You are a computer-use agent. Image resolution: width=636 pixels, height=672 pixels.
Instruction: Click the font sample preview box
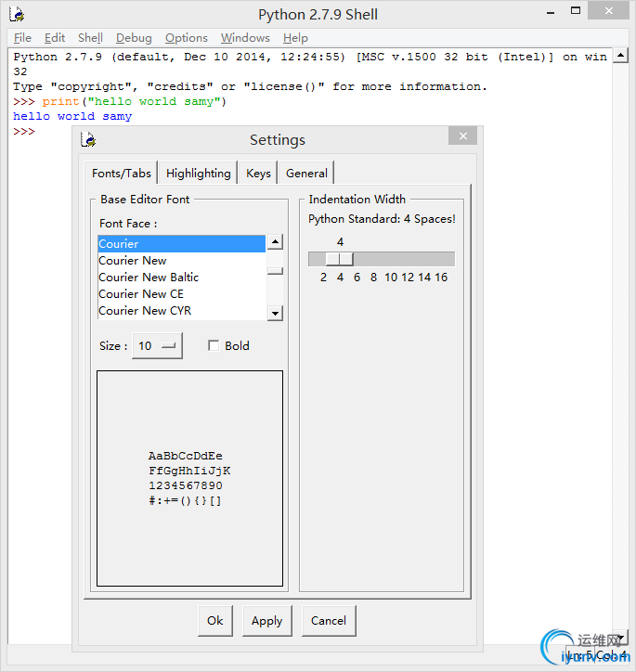189,478
